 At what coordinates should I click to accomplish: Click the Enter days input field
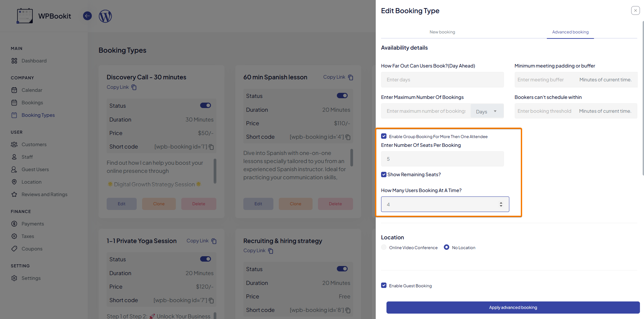click(x=442, y=80)
